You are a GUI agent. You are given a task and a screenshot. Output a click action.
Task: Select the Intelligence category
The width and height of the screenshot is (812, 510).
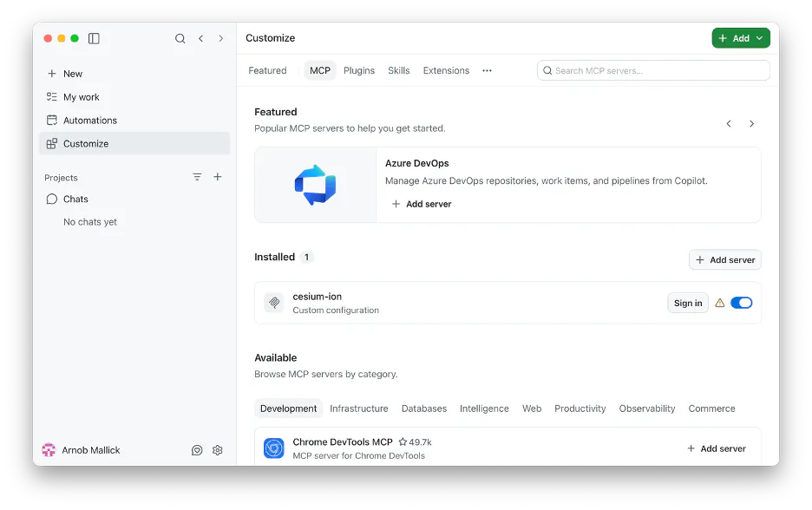(484, 409)
